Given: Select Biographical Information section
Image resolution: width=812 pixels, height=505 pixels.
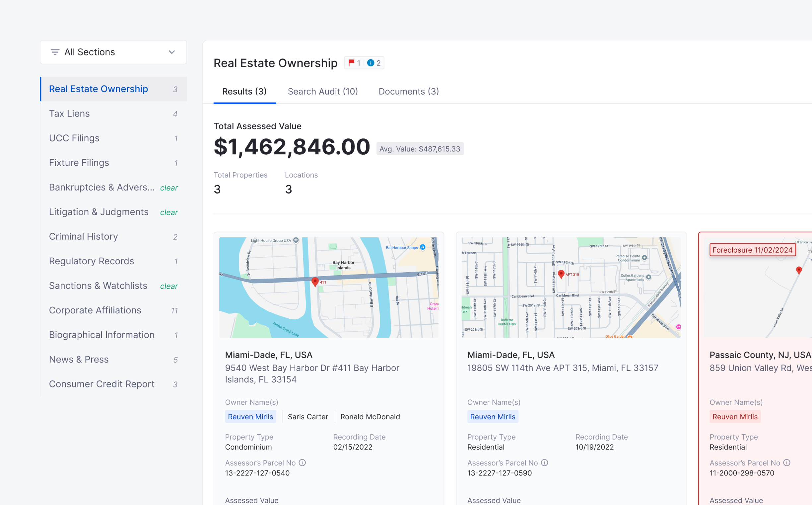Looking at the screenshot, I should pyautogui.click(x=113, y=335).
